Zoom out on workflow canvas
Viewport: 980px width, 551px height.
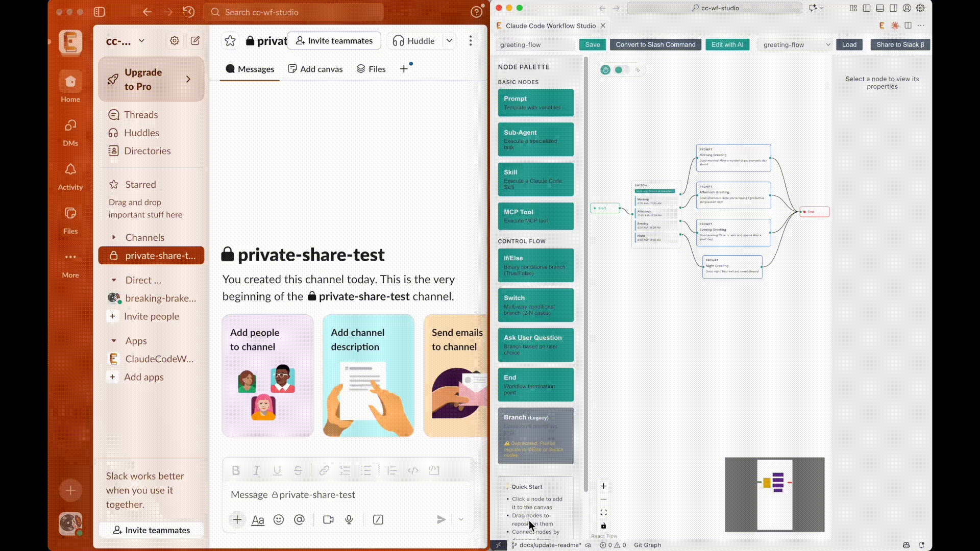(x=603, y=499)
